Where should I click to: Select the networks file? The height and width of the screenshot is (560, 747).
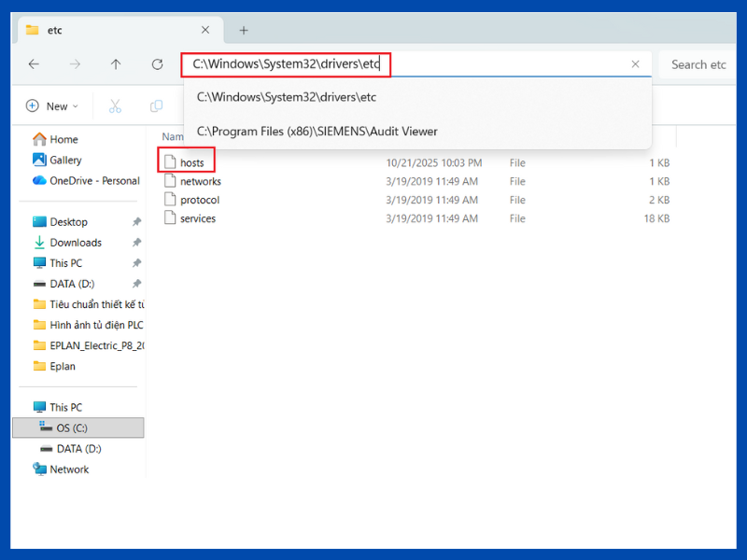[200, 181]
